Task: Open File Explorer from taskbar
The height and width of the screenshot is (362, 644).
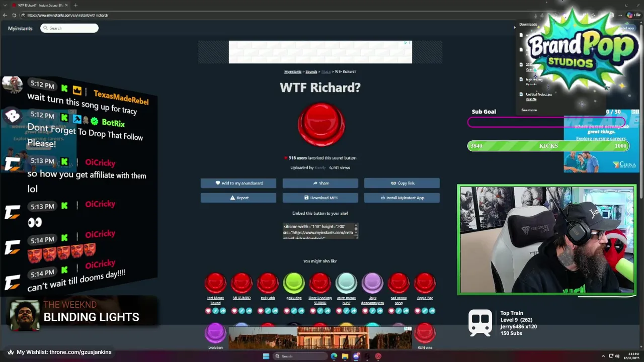Action: [x=345, y=356]
